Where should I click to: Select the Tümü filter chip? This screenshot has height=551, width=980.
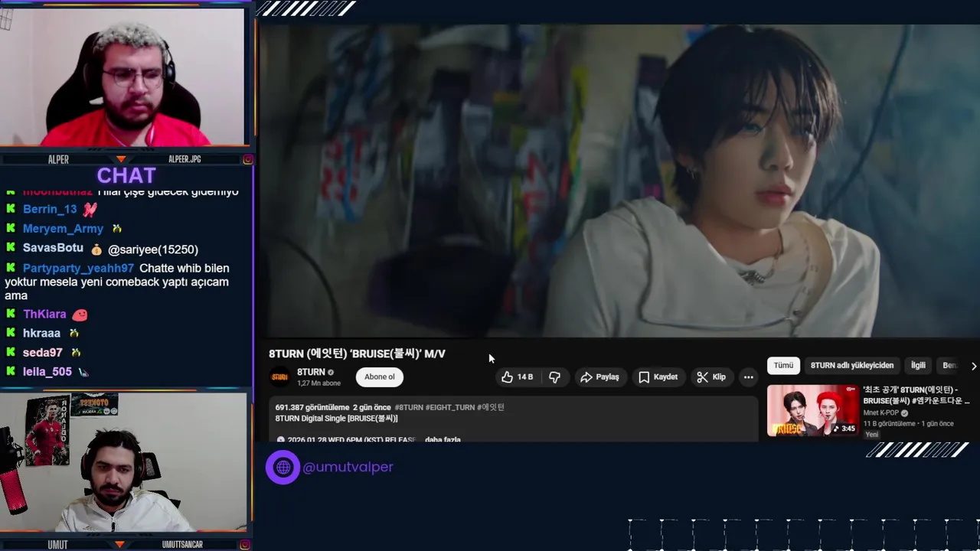point(783,365)
